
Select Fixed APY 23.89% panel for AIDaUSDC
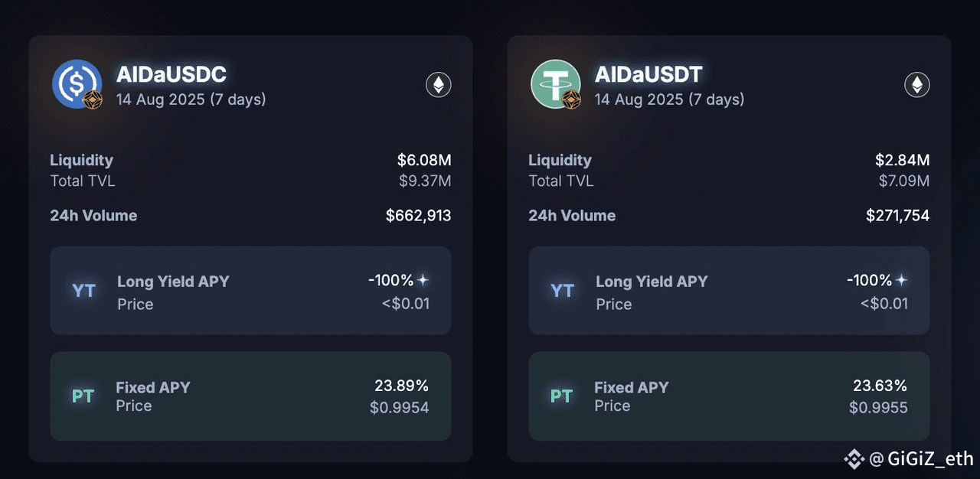250,396
